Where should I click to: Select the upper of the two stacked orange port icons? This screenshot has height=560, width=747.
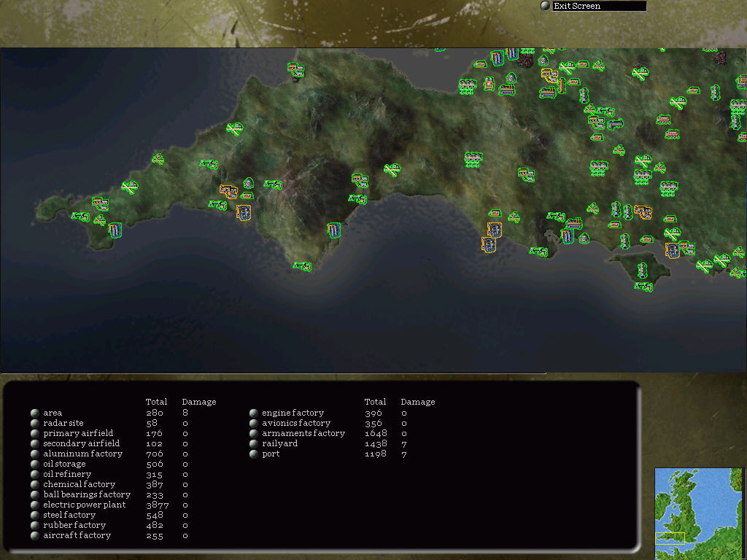[x=494, y=230]
